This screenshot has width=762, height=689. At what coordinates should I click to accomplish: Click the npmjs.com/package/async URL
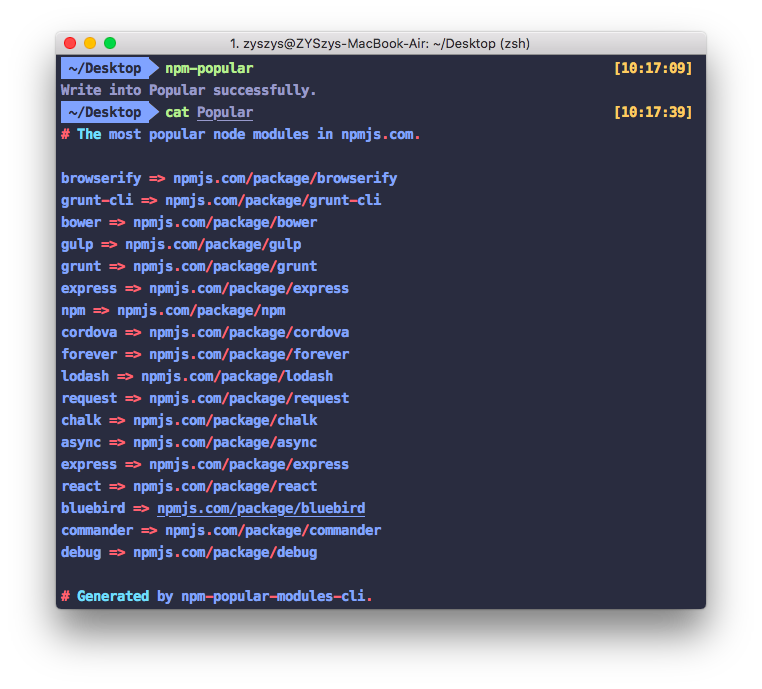pos(225,443)
